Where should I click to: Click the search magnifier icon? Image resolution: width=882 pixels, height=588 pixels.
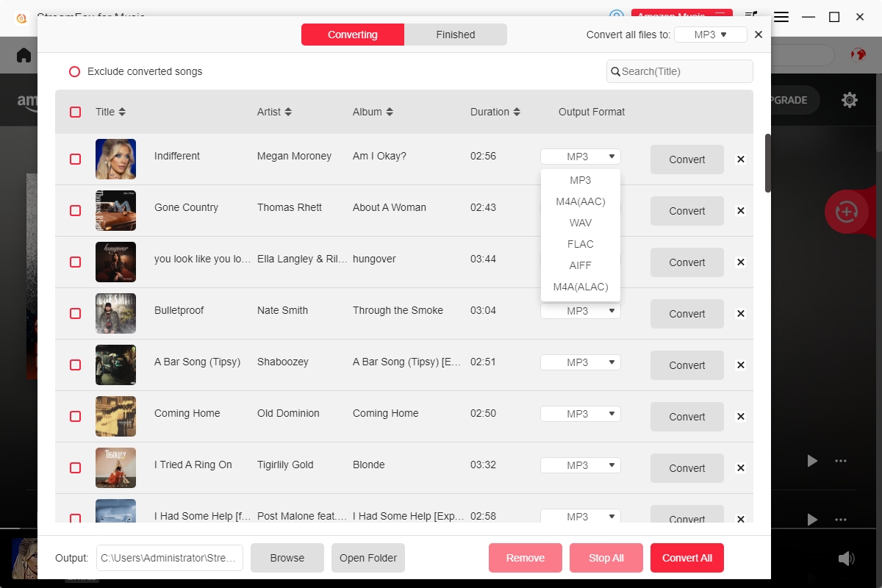[615, 71]
